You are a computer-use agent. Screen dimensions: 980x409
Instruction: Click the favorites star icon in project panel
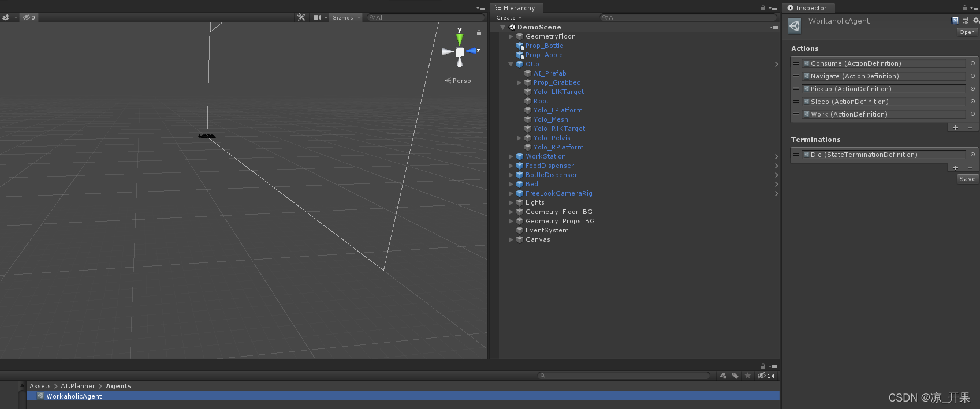[x=748, y=376]
